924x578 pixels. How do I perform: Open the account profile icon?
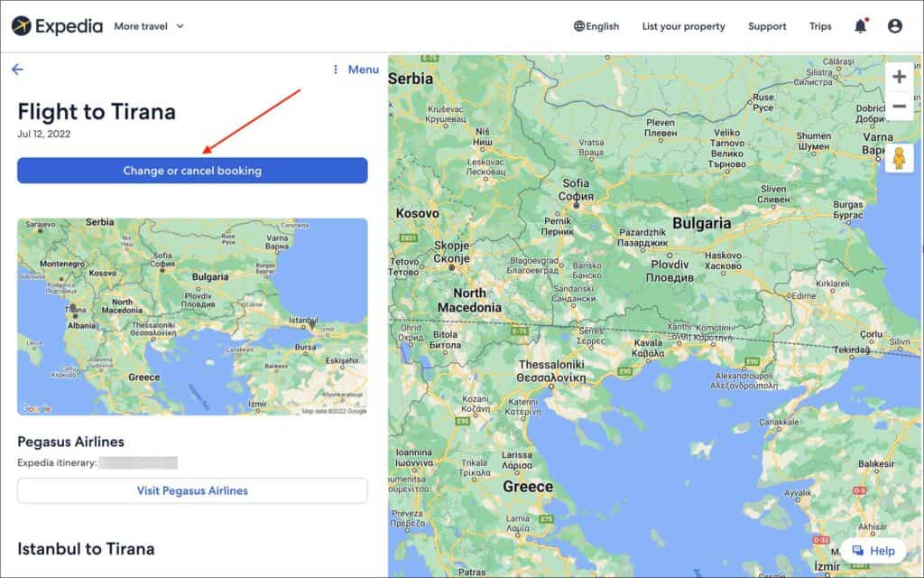pyautogui.click(x=894, y=26)
